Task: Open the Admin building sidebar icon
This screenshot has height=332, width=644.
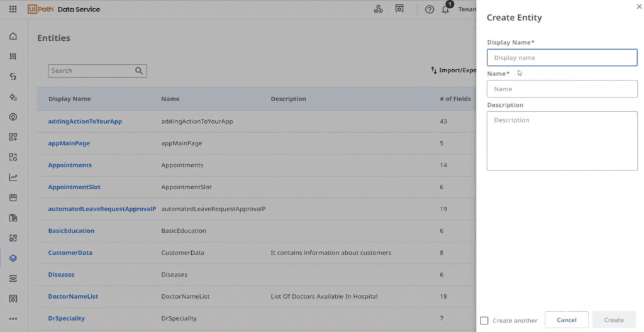Action: click(13, 299)
